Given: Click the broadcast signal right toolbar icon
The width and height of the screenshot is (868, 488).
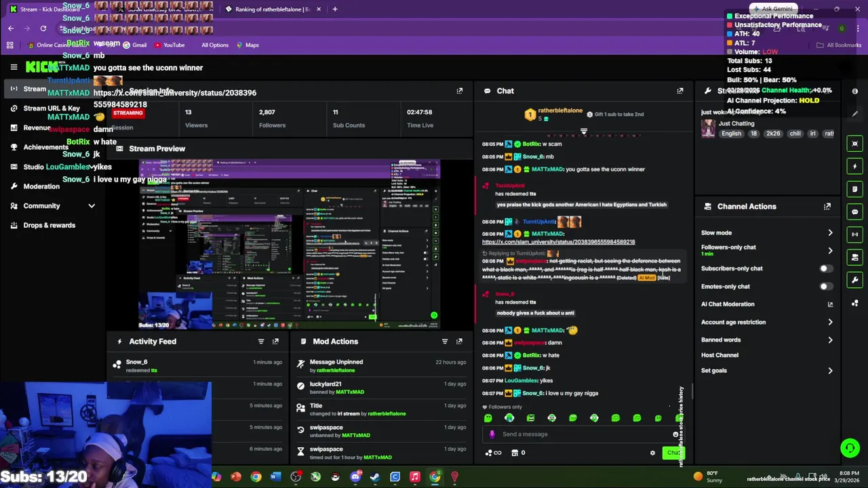Looking at the screenshot, I should [x=855, y=235].
